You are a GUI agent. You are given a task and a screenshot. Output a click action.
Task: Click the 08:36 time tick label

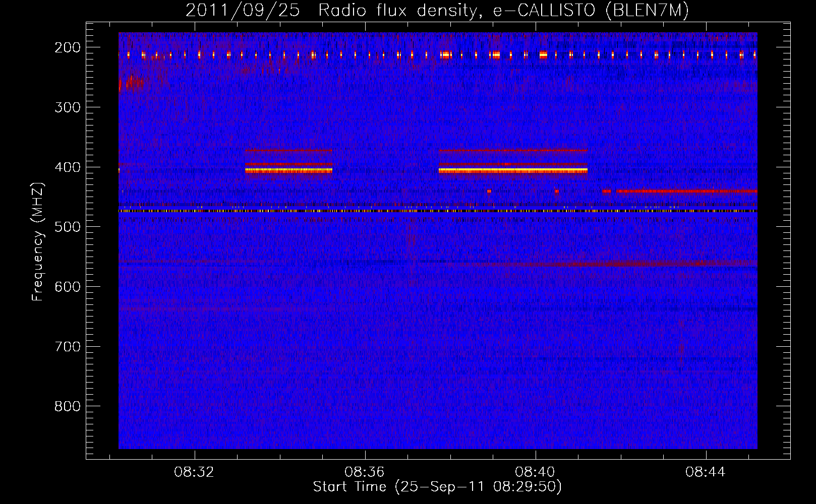pyautogui.click(x=365, y=472)
